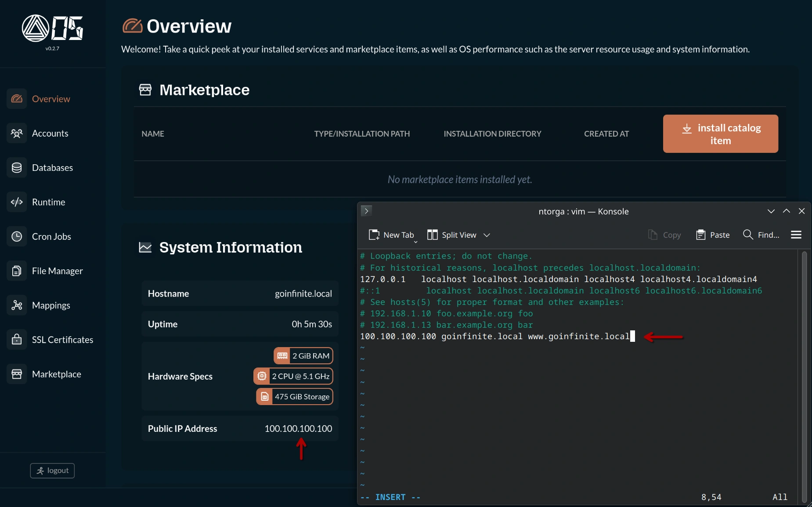Expand the Split View dropdown

(x=487, y=235)
